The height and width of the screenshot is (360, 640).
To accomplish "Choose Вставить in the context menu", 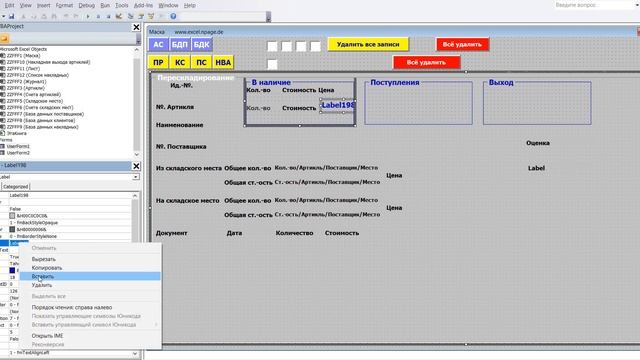I will (x=90, y=276).
